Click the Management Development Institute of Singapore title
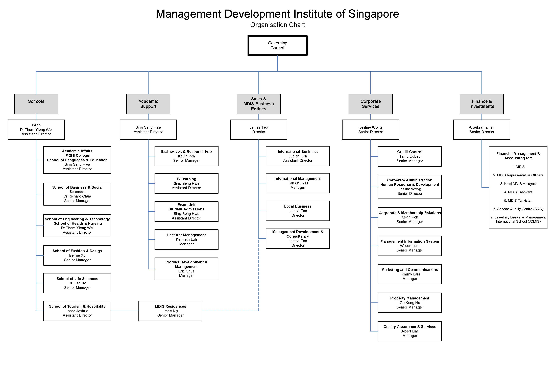This screenshot has height=392, width=555. (277, 14)
